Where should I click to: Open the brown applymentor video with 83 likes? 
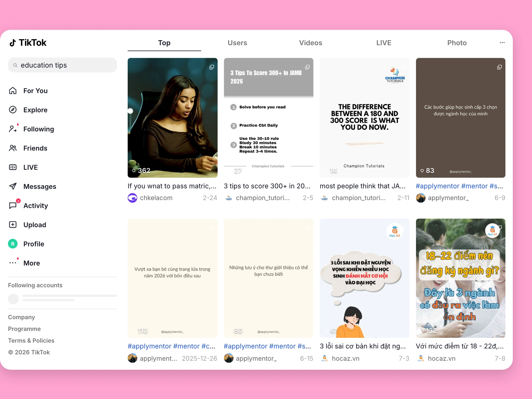tap(461, 118)
